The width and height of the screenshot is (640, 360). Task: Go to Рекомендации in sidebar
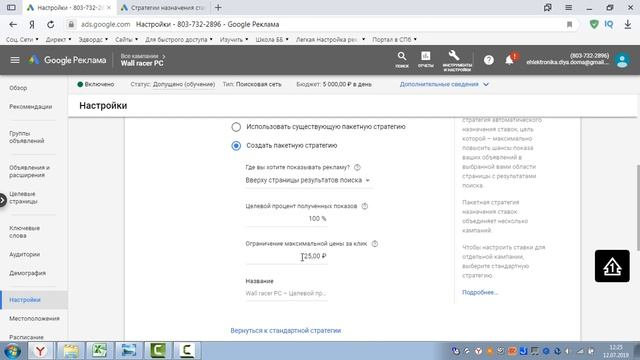pyautogui.click(x=31, y=107)
